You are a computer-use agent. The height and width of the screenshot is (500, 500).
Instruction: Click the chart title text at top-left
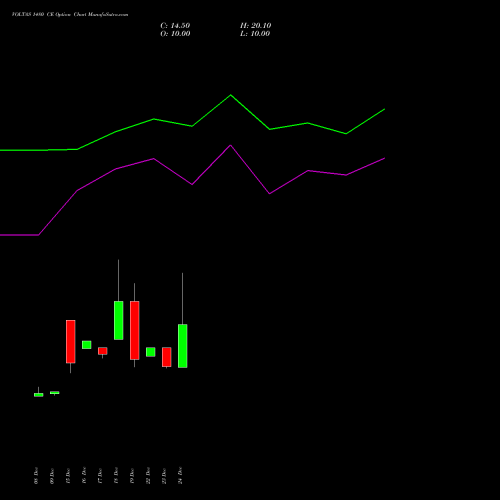click(x=70, y=14)
